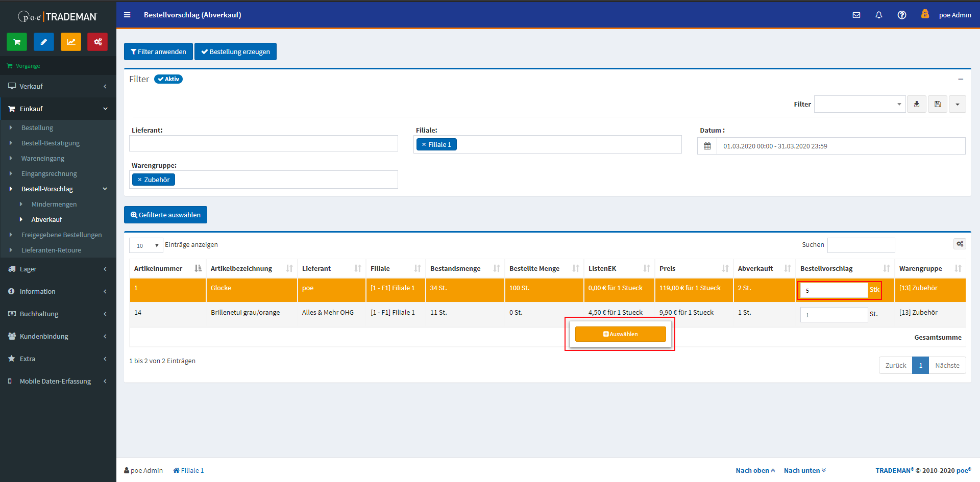Click the orange Auswählen button
The image size is (980, 482).
(620, 334)
